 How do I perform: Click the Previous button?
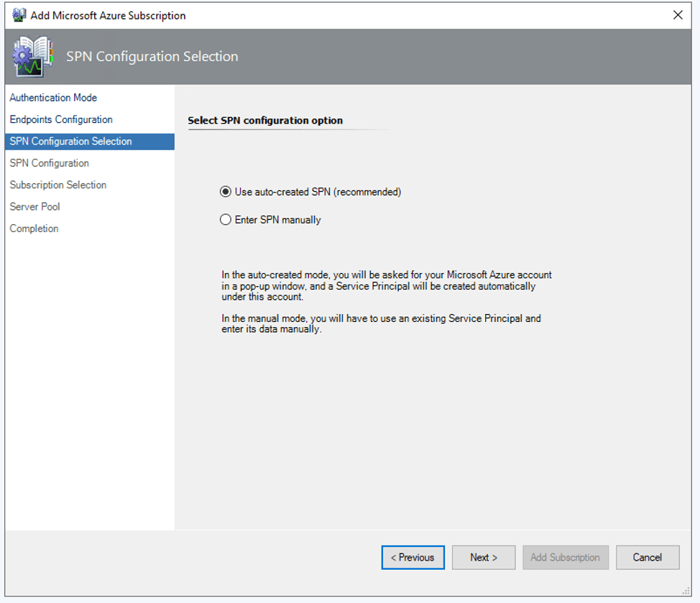413,558
